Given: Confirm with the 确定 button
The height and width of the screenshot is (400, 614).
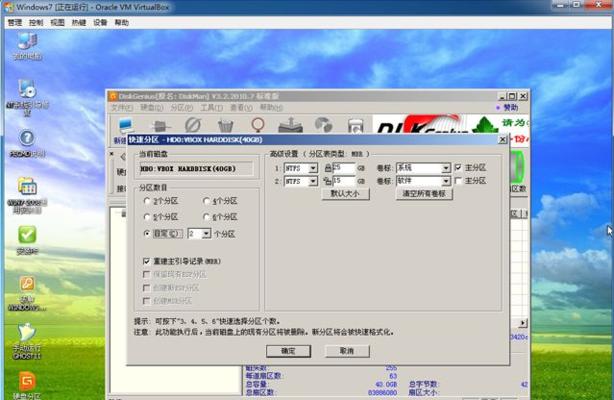Looking at the screenshot, I should tap(288, 351).
